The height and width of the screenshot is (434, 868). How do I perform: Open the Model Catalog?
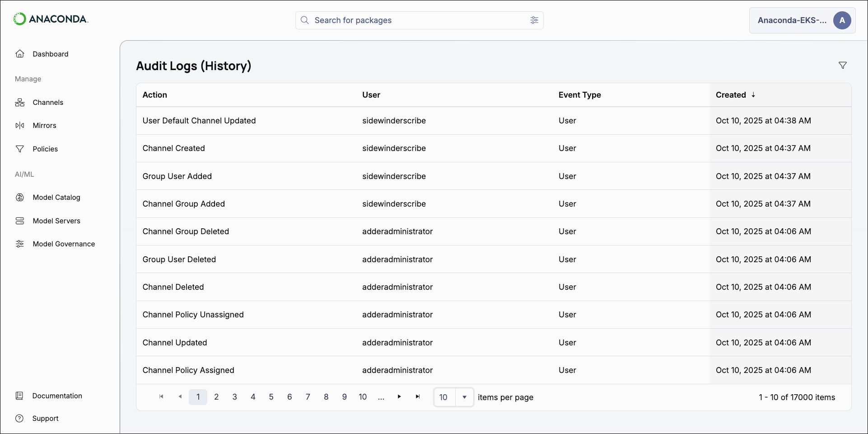[x=56, y=197]
